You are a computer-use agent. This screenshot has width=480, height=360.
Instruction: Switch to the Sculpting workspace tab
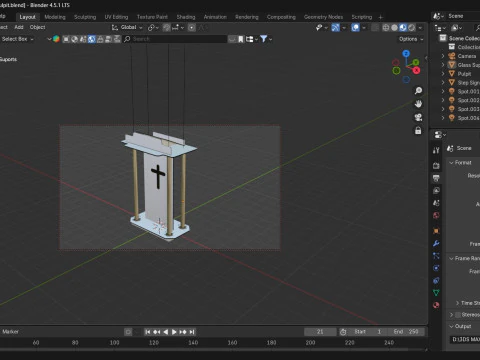85,17
